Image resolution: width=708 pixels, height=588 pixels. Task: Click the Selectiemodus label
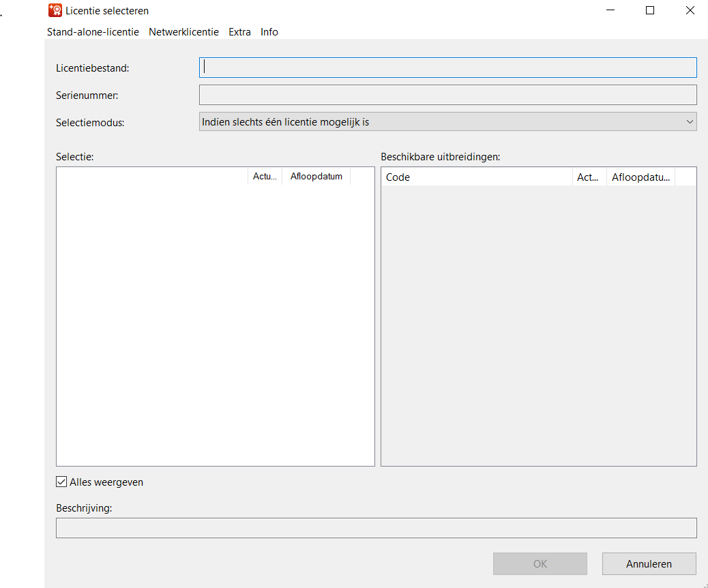click(x=90, y=122)
